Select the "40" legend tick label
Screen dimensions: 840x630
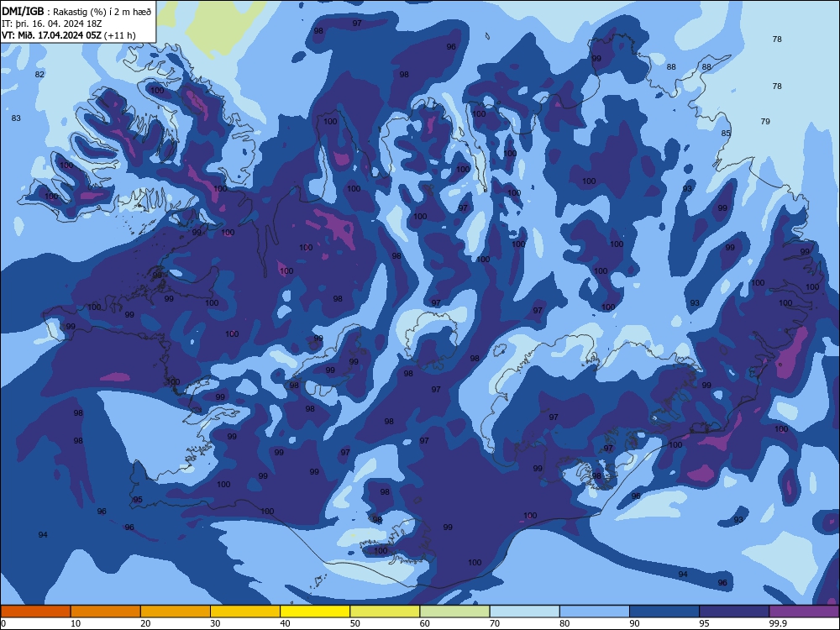click(286, 623)
